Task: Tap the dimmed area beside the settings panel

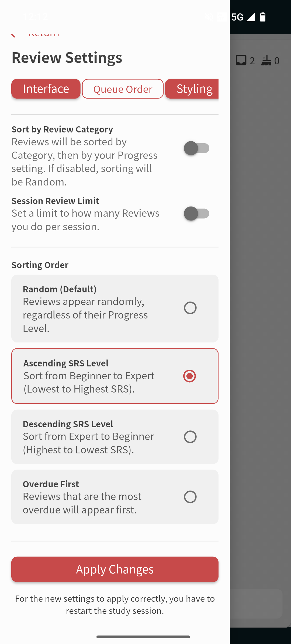Action: pyautogui.click(x=260, y=323)
